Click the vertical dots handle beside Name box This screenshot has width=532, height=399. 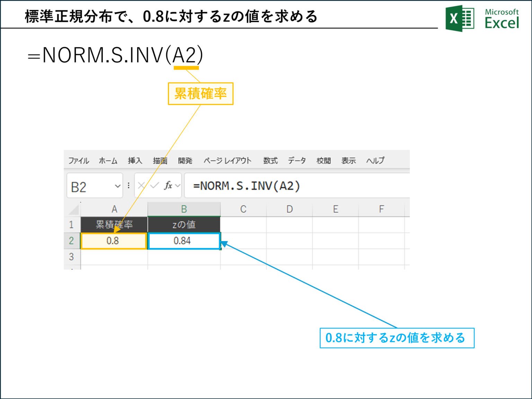point(128,185)
